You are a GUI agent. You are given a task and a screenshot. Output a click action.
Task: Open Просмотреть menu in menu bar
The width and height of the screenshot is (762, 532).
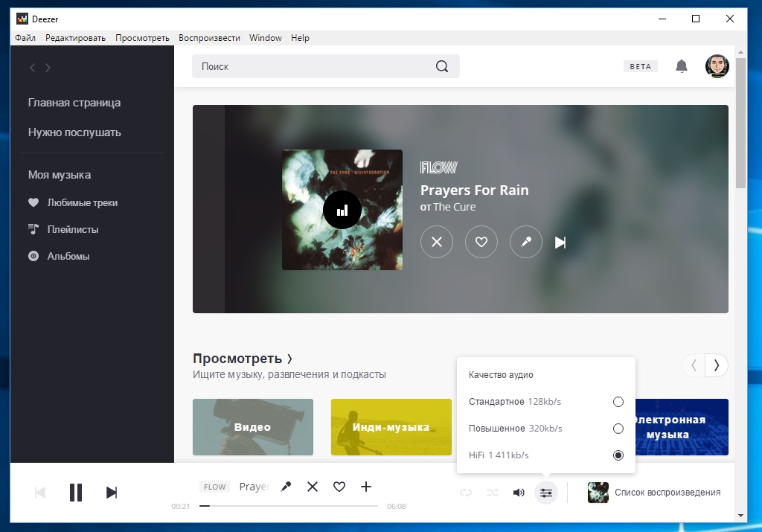tap(142, 38)
